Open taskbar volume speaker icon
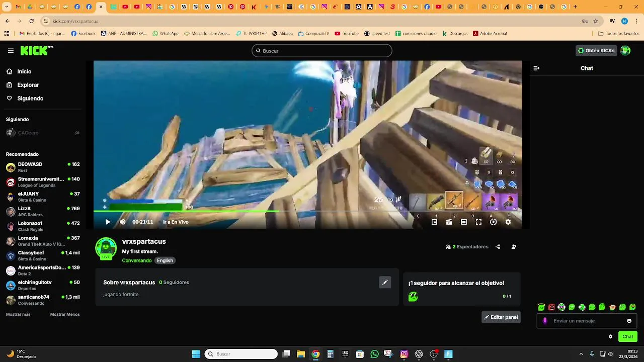The width and height of the screenshot is (644, 362). tap(610, 354)
